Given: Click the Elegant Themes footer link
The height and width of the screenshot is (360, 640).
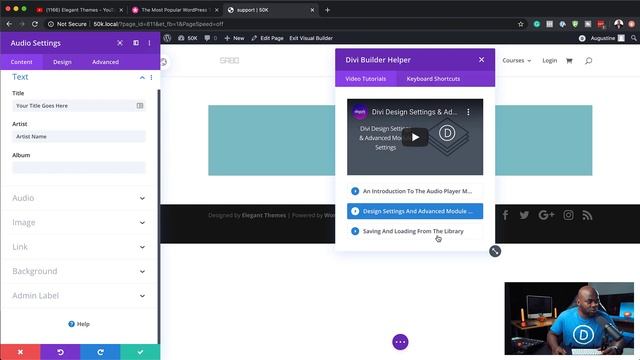Looking at the screenshot, I should (264, 215).
